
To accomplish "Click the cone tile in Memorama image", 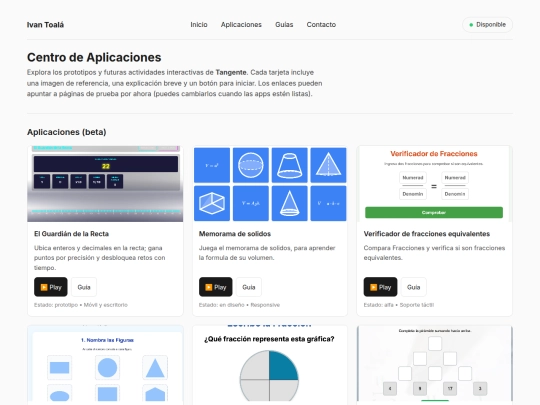I will point(289,203).
